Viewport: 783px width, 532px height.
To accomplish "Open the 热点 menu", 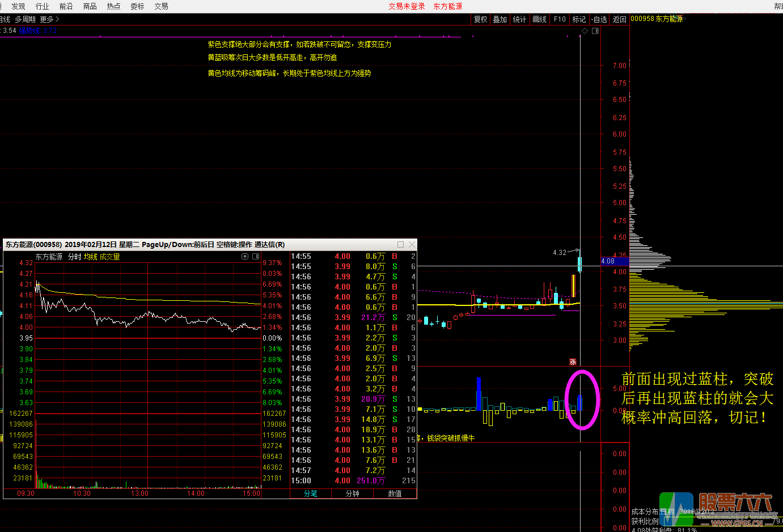I will coord(113,6).
